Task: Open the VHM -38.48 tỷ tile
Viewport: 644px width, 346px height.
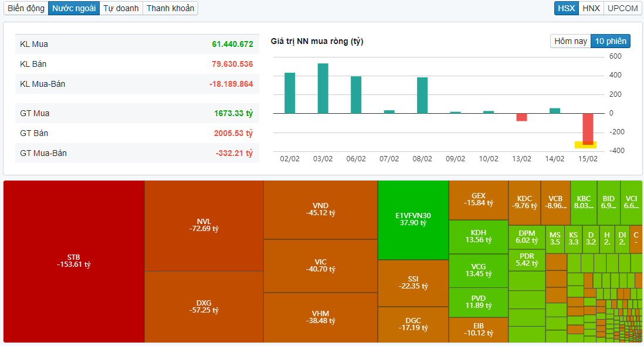Action: click(320, 318)
